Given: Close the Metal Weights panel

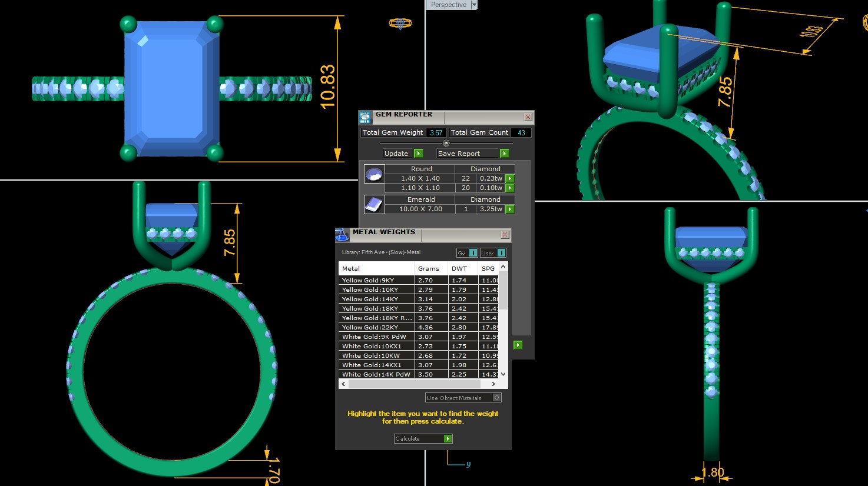Looking at the screenshot, I should (505, 235).
